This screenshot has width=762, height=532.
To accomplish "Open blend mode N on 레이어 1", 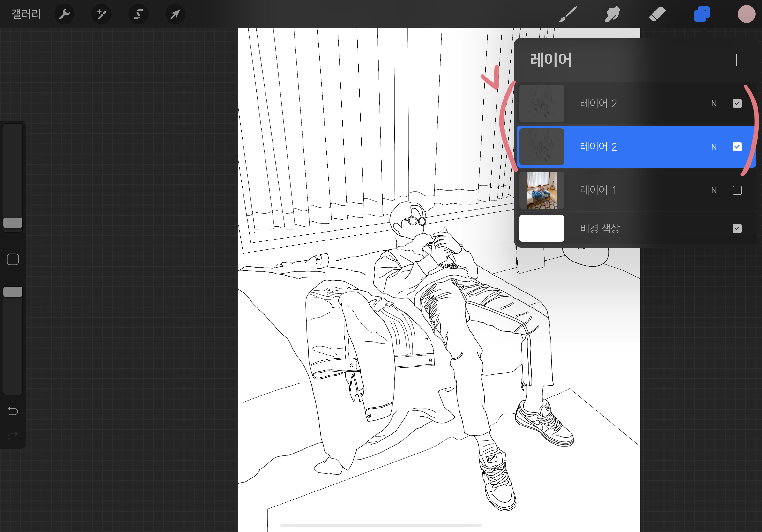I will (x=713, y=190).
